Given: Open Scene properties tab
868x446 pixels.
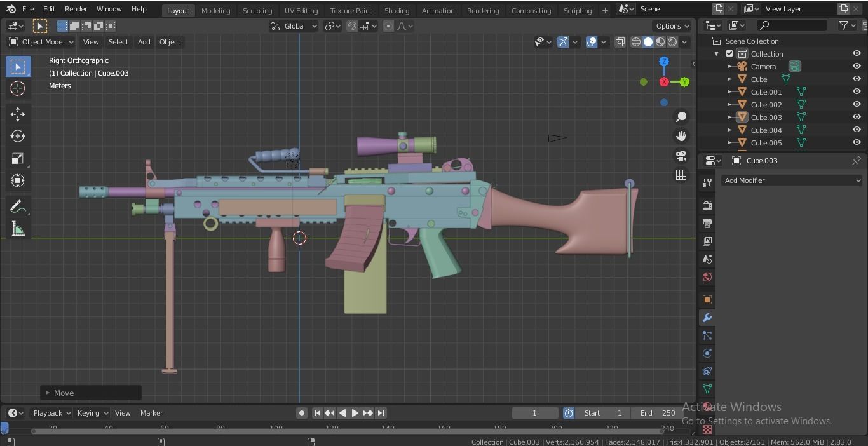Looking at the screenshot, I should click(707, 259).
